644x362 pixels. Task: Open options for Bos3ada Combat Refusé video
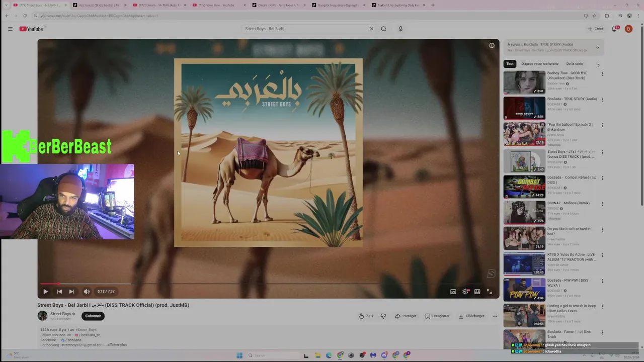[602, 178]
